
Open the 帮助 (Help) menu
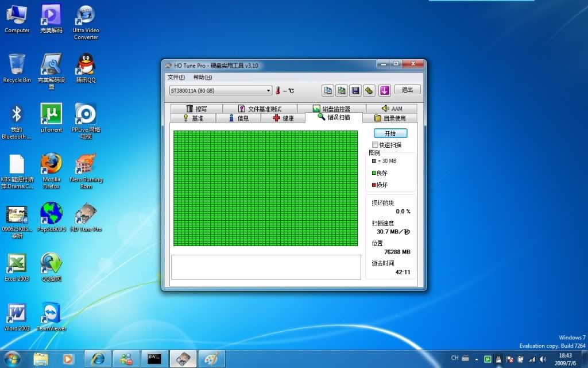tap(202, 77)
